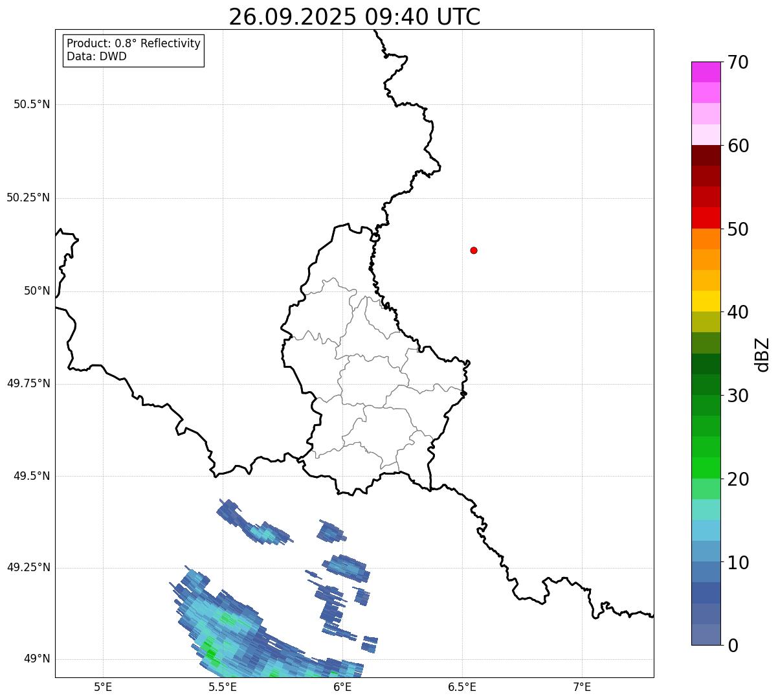The width and height of the screenshot is (778, 700).
Task: Click the colorbar tick label 60
Action: point(738,146)
